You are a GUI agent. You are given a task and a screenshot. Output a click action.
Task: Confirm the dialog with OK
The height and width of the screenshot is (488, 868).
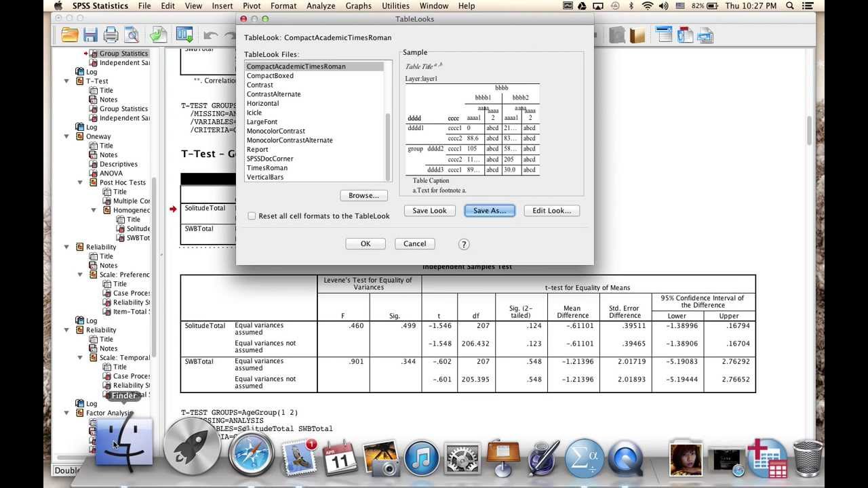pos(366,244)
